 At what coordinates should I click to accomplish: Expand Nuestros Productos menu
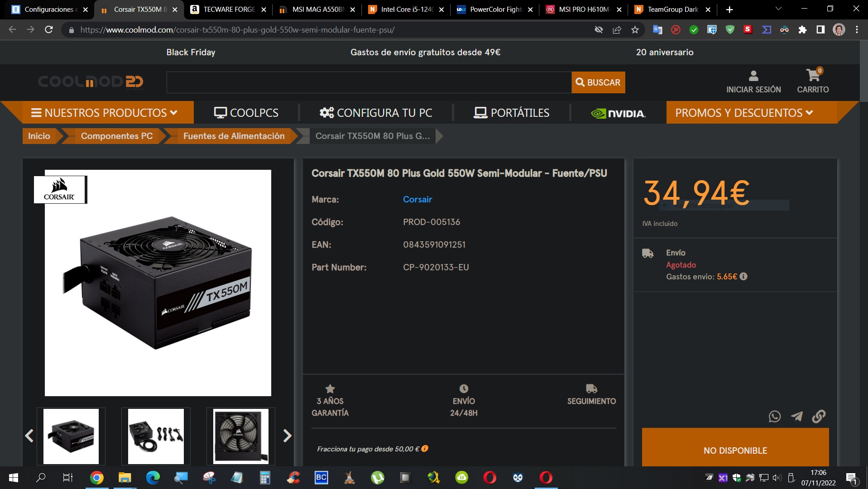pyautogui.click(x=104, y=113)
